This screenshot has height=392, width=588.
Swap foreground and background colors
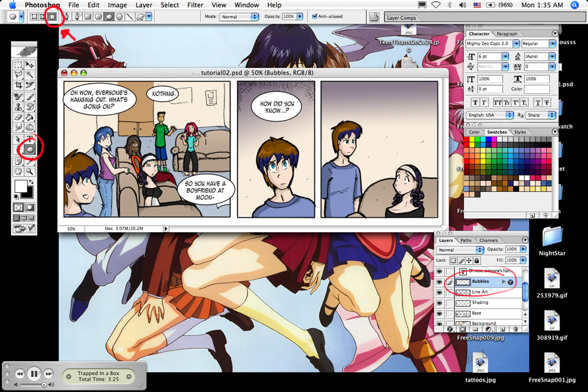[x=31, y=182]
